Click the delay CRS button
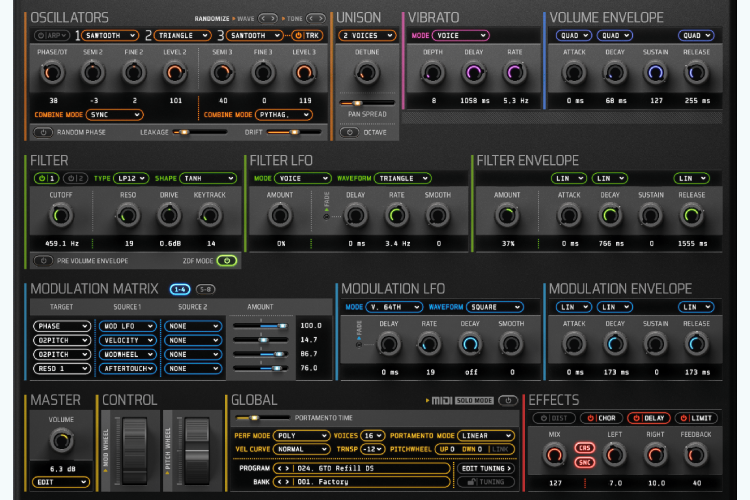This screenshot has width=750, height=500. pos(585,448)
